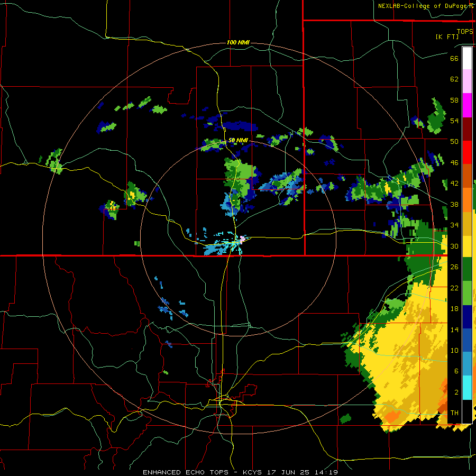The width and height of the screenshot is (476, 476).
Task: Click the "TOPS" legend title
Action: pos(465,31)
